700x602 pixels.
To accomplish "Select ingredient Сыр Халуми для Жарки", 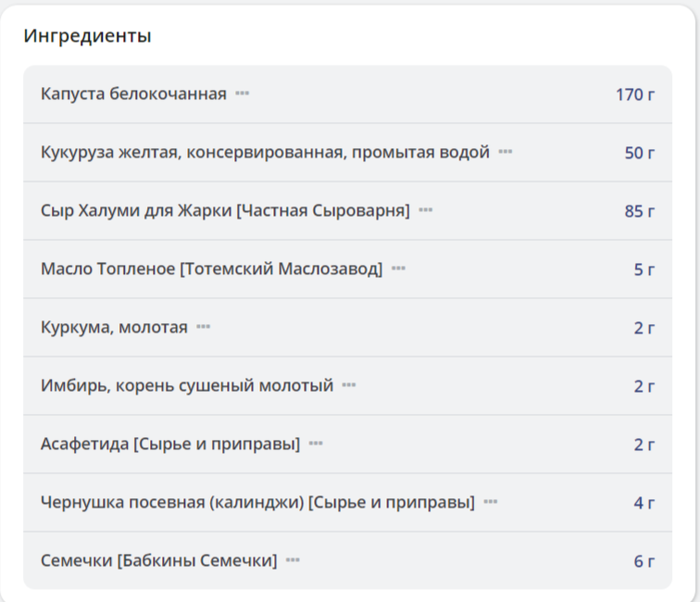I will point(225,210).
